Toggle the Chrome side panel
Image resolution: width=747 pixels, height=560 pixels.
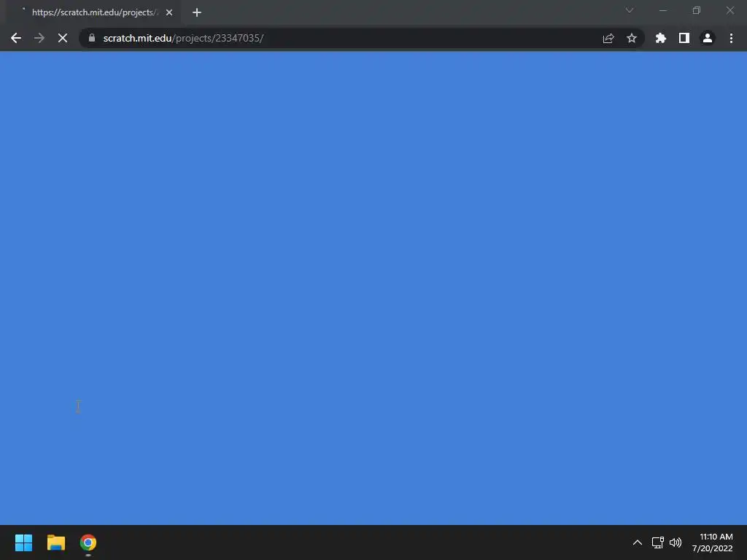[684, 38]
